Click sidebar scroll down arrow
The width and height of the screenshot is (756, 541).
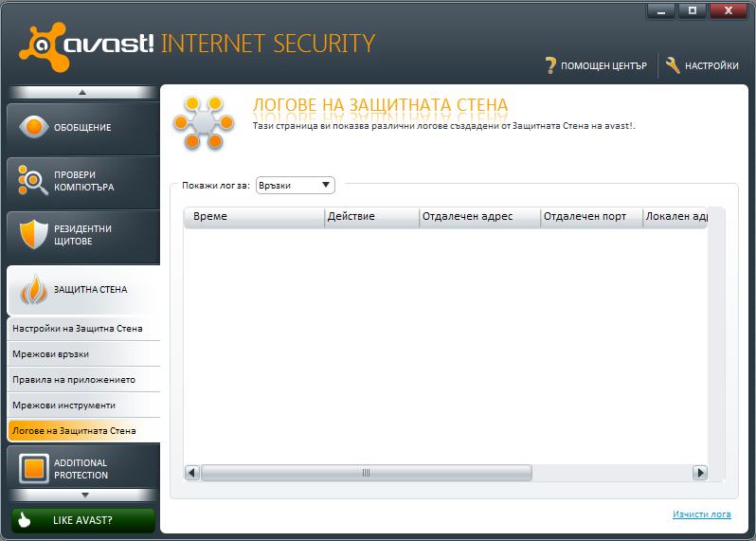click(85, 496)
